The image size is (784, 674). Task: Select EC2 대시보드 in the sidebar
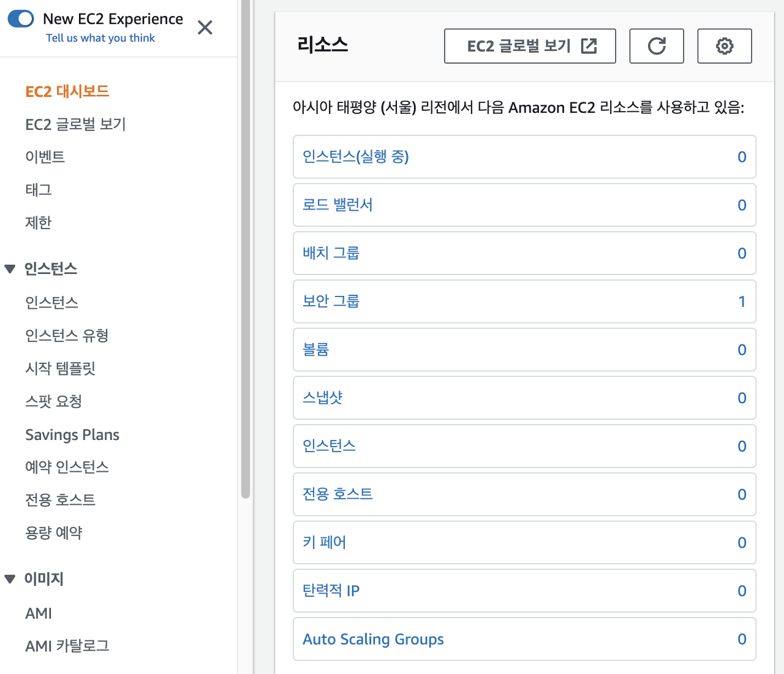67,91
